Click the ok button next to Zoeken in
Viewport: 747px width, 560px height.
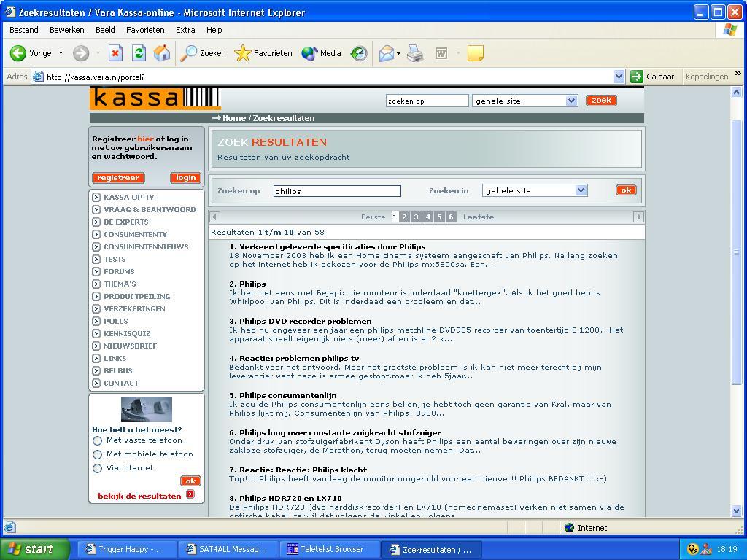pyautogui.click(x=625, y=190)
